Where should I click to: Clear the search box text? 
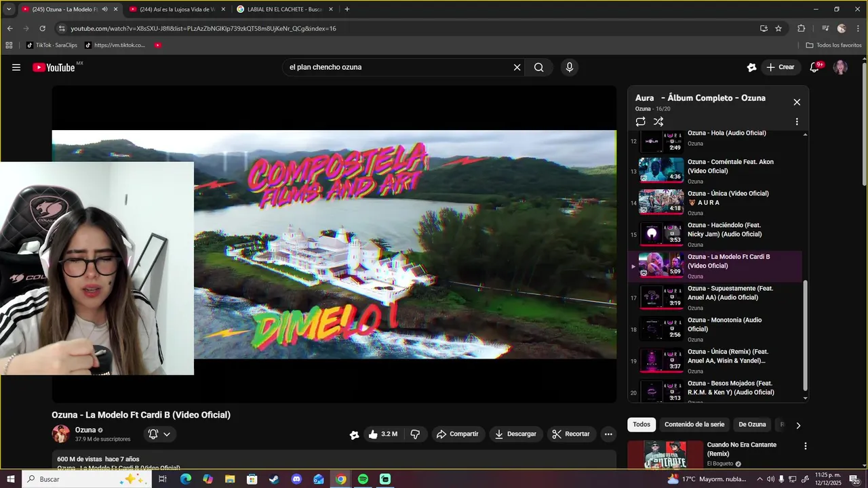coord(517,67)
